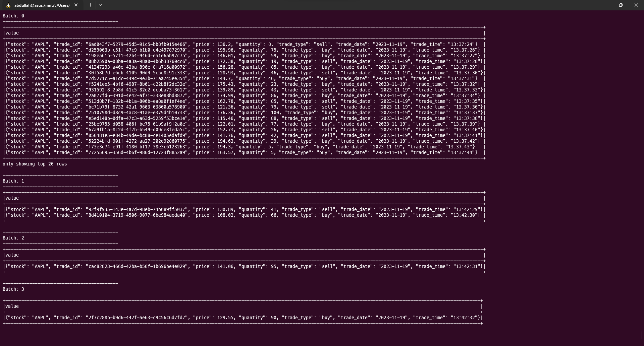Click the row with price 128.93

tap(244, 73)
